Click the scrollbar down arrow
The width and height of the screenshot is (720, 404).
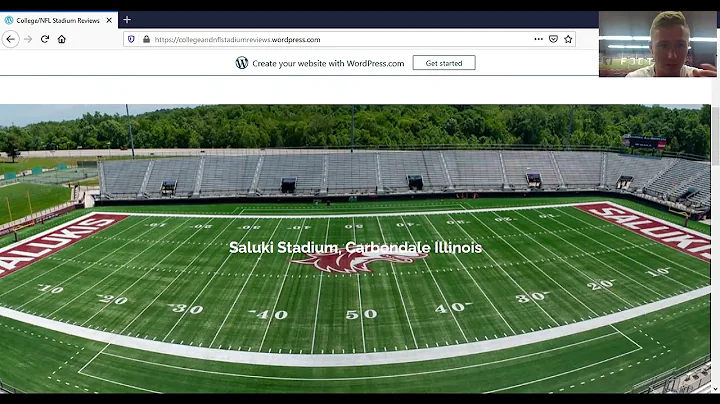coord(715,388)
